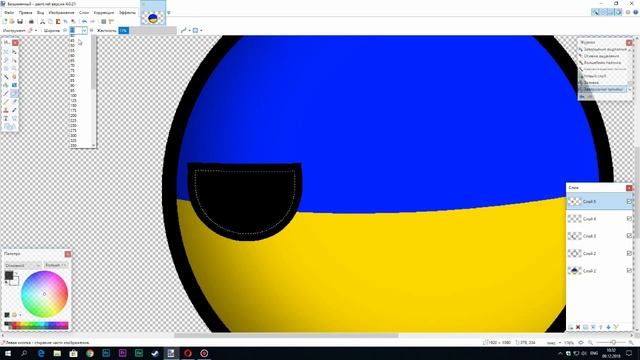
Task: Open the settings gear icon
Action: (x=628, y=12)
